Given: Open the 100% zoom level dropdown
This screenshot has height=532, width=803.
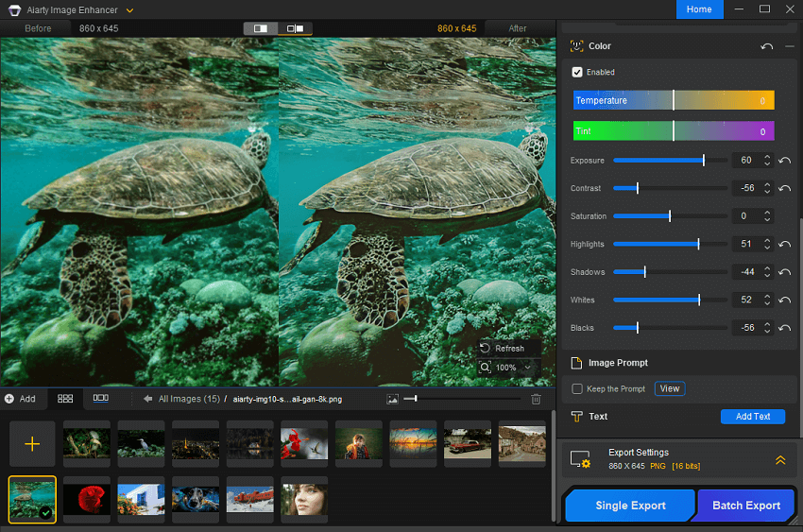Looking at the screenshot, I should click(x=527, y=368).
